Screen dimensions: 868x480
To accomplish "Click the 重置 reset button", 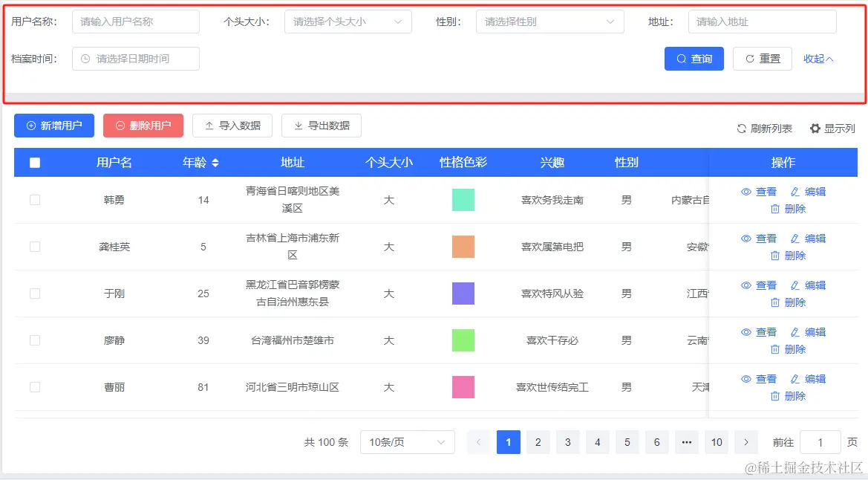I will 763,59.
